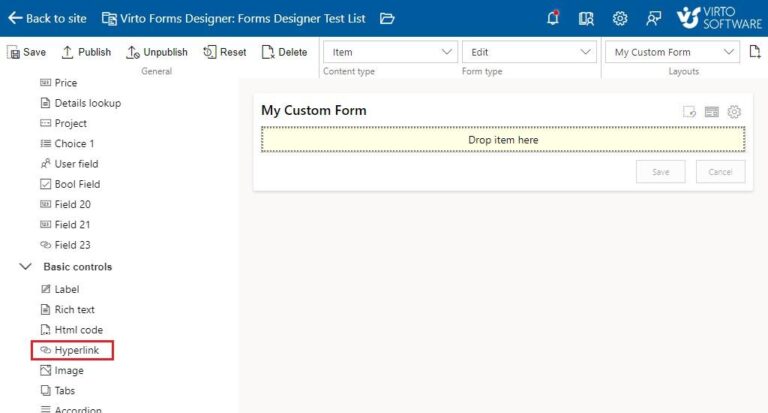This screenshot has width=768, height=413.
Task: Click the form edit icon in form header
Action: tap(689, 112)
